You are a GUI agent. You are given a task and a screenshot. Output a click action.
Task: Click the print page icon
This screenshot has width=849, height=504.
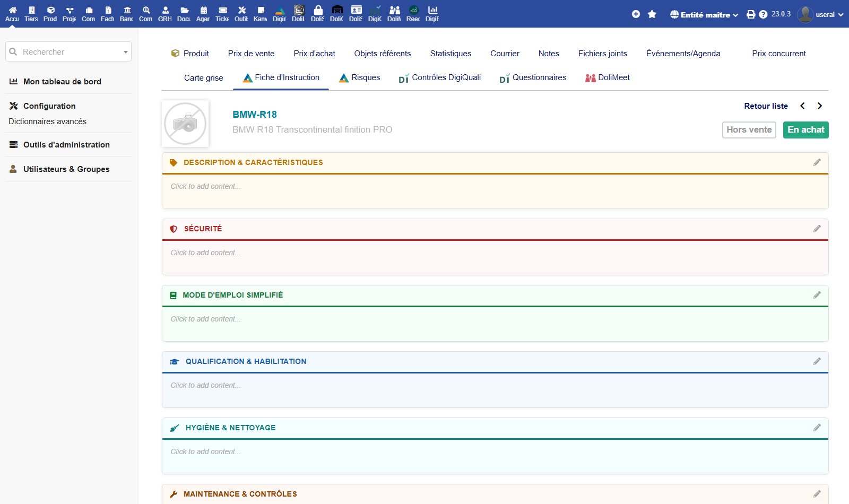(x=751, y=14)
